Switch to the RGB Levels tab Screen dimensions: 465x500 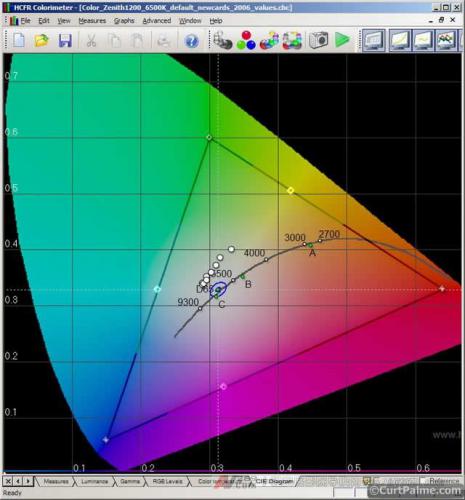167,481
